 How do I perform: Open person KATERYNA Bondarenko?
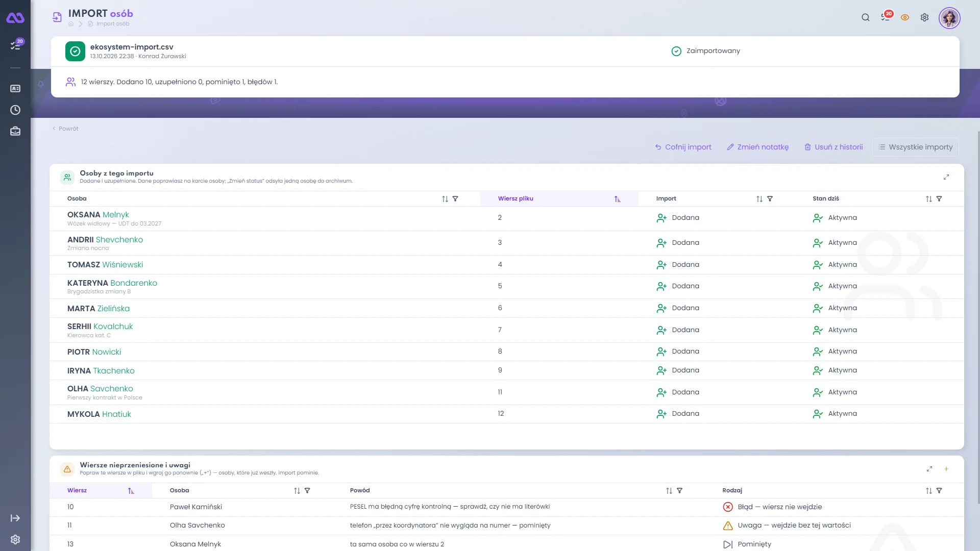click(112, 283)
